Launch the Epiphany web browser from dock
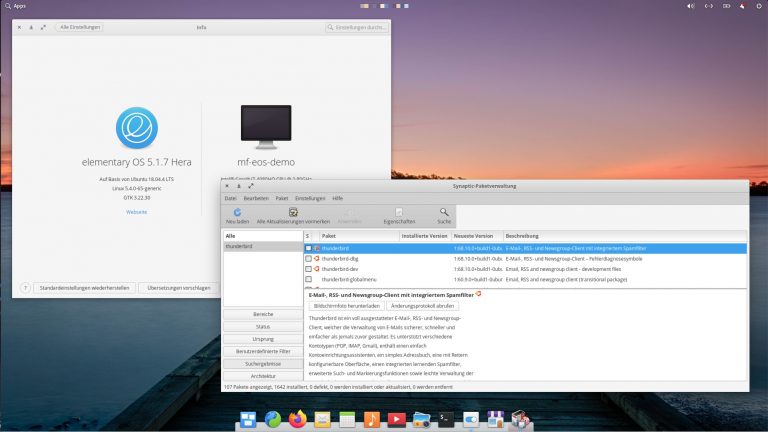The width and height of the screenshot is (768, 432). click(273, 419)
